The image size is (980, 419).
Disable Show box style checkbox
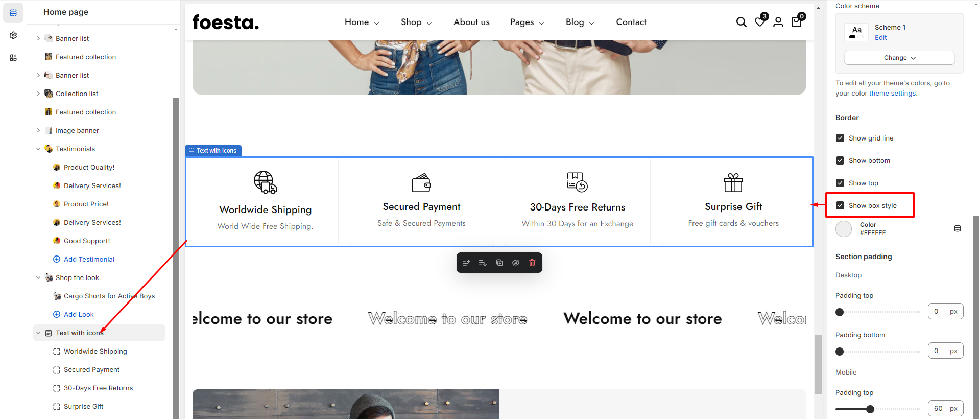(x=840, y=205)
